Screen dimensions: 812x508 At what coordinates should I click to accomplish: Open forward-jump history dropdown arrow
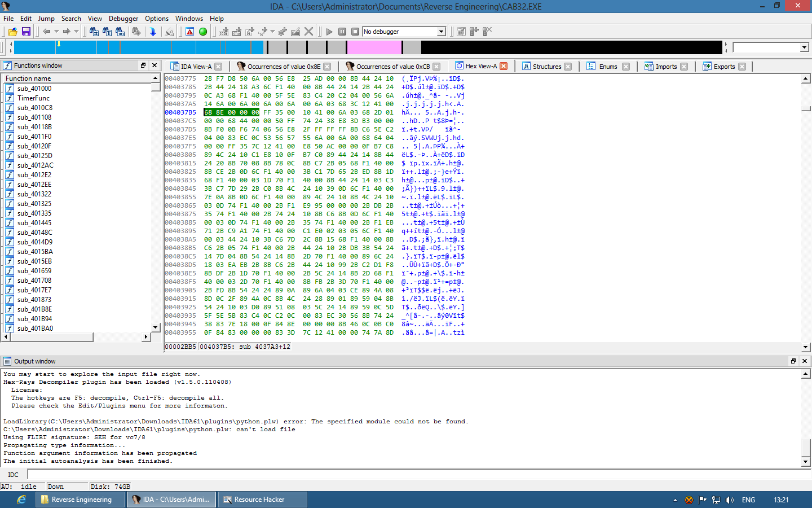[x=76, y=32]
